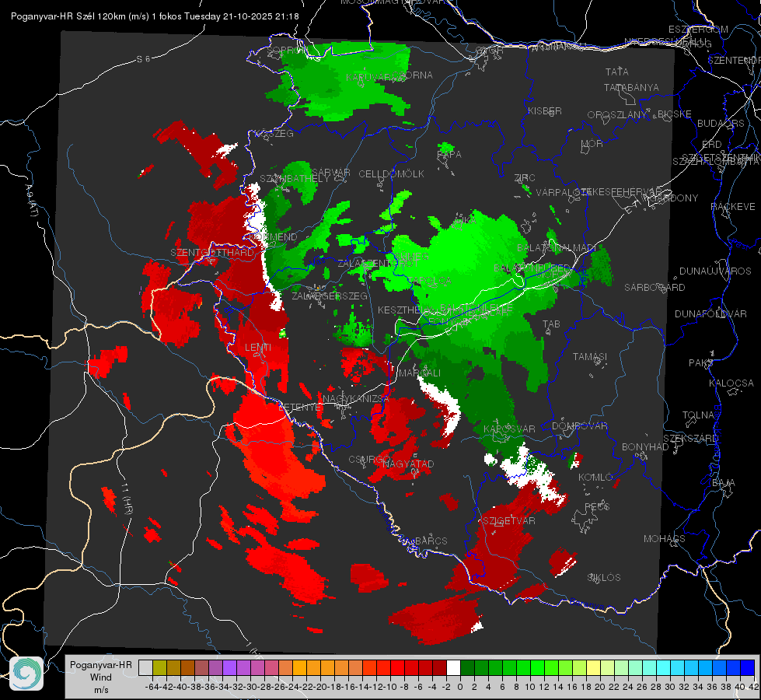Click the SZEKSZARD city label
This screenshot has height=700, width=761.
pyautogui.click(x=690, y=438)
